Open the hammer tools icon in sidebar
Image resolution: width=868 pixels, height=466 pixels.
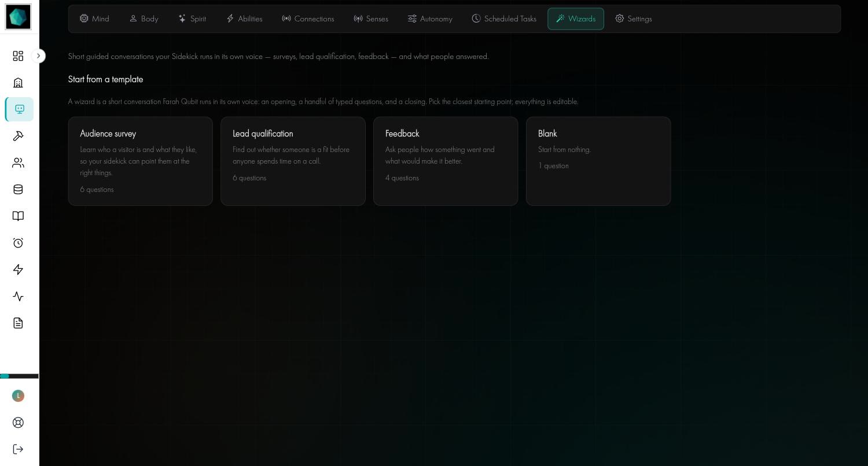pyautogui.click(x=18, y=136)
